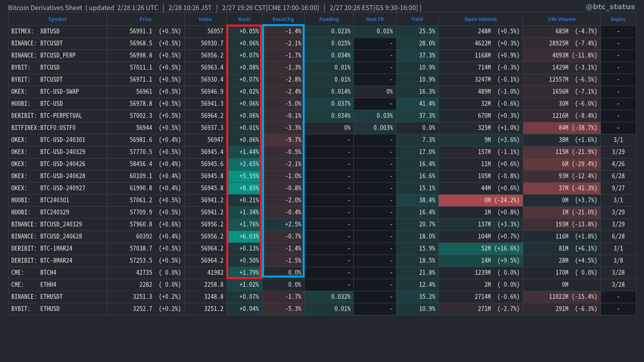Click the +2.5% BasisChg value
This screenshot has width=644, height=362.
[x=293, y=224]
